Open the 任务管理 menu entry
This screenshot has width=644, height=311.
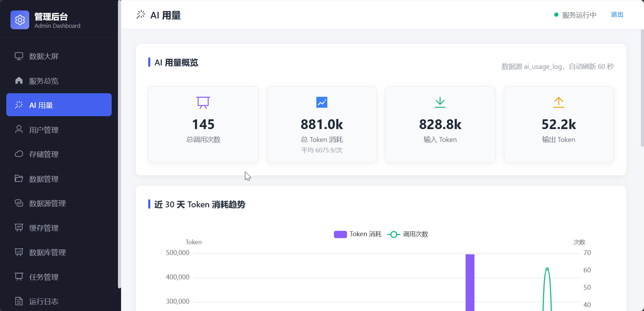click(x=59, y=277)
